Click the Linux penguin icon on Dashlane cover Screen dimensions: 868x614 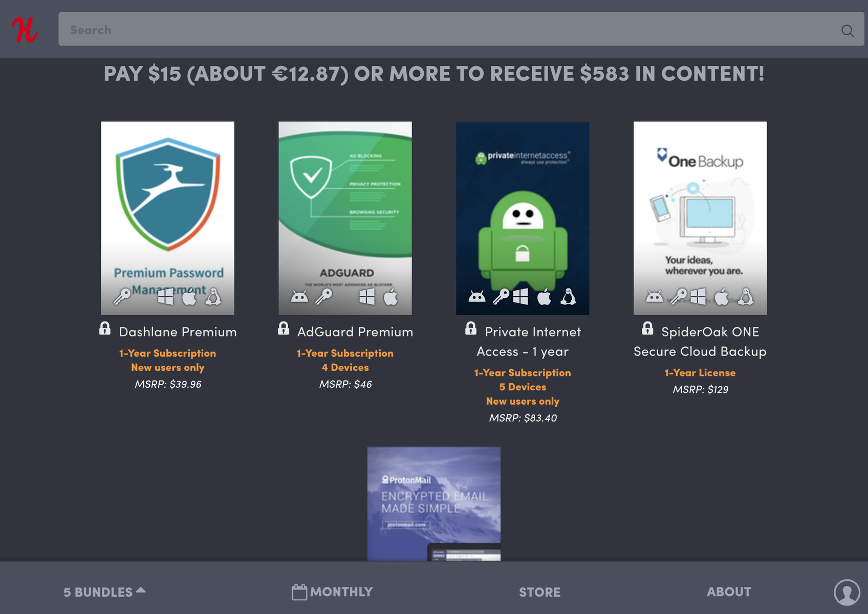click(213, 296)
